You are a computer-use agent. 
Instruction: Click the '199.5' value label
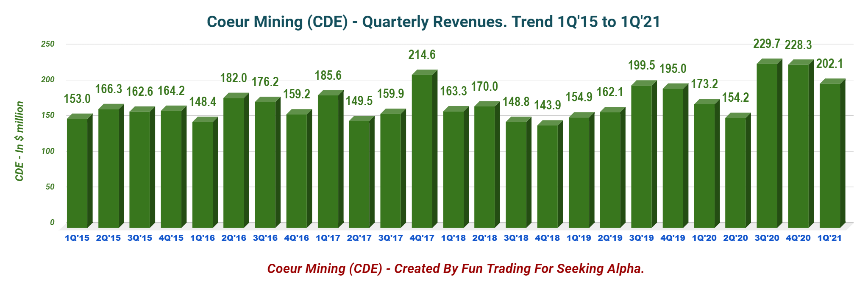(x=642, y=65)
